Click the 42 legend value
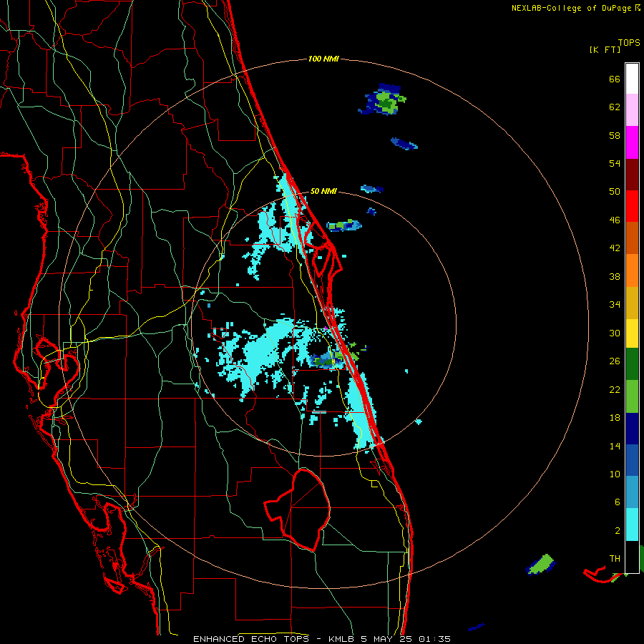 point(615,248)
